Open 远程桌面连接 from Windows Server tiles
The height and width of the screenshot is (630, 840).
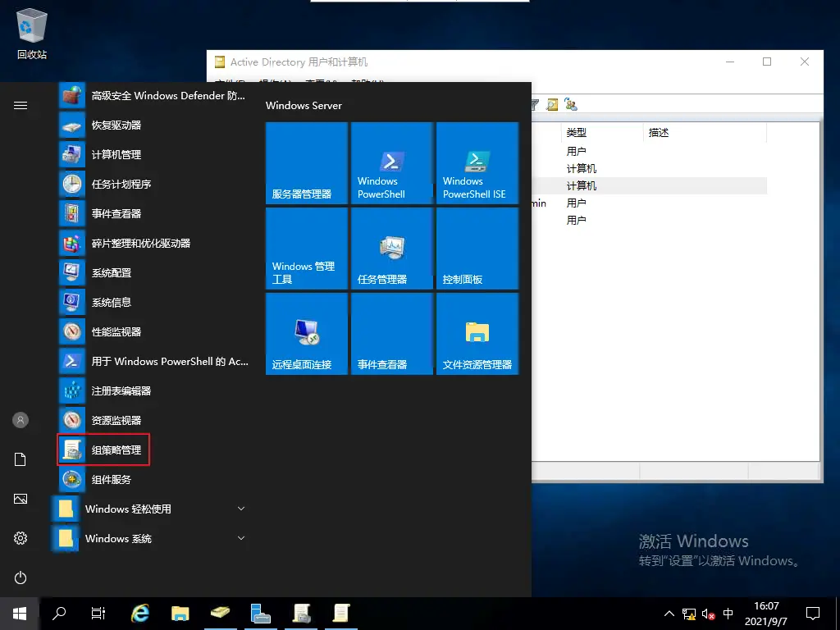pos(306,333)
